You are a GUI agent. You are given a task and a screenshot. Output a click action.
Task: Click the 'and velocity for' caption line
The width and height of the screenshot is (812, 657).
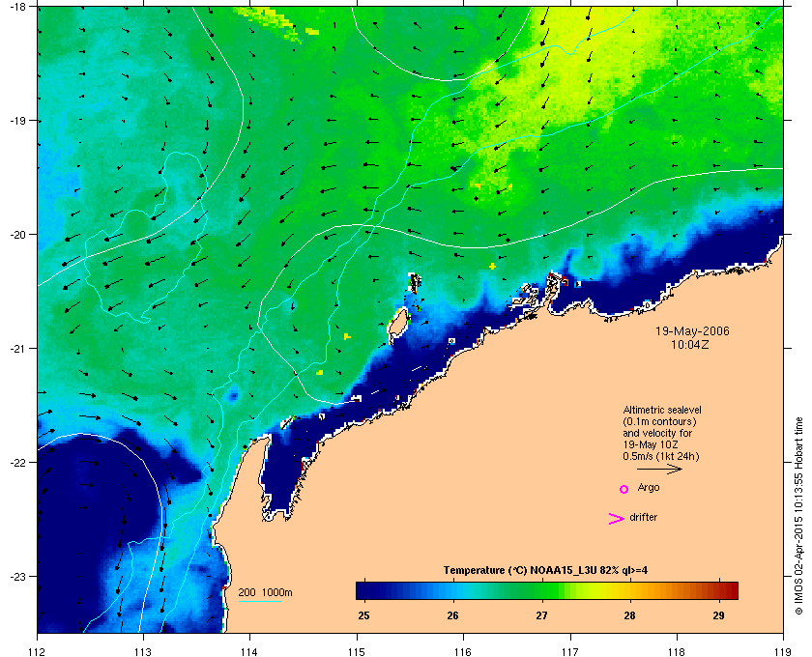(x=657, y=433)
